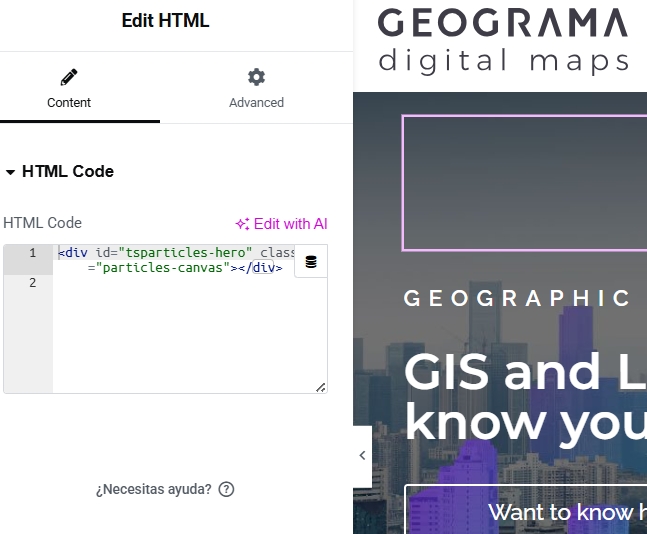647x534 pixels.
Task: Select the pink outlined HTML widget box
Action: pyautogui.click(x=523, y=182)
